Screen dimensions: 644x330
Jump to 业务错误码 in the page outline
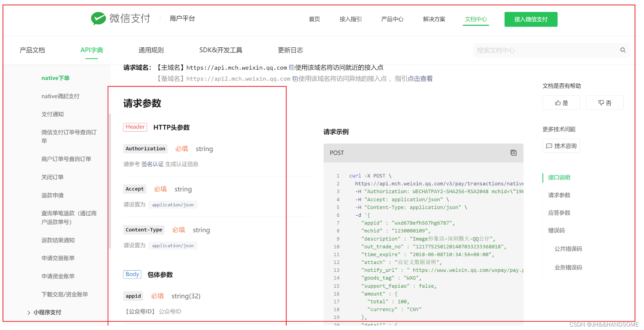[568, 268]
